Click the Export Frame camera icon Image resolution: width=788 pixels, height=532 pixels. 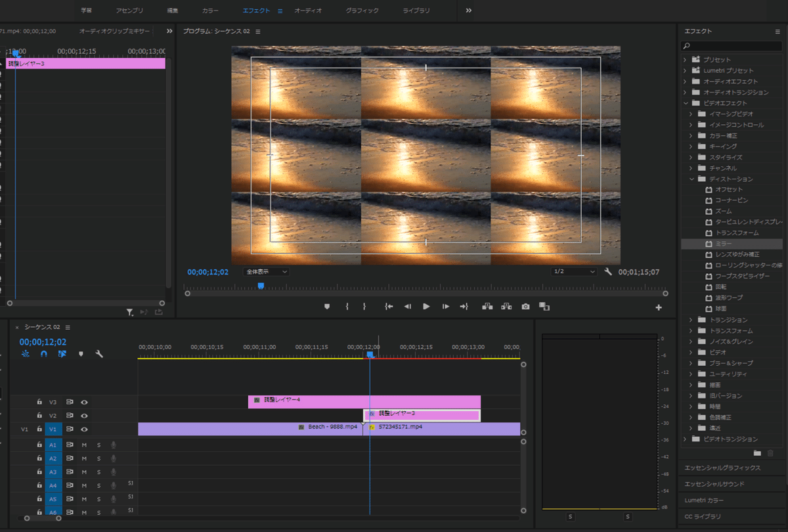pos(525,306)
